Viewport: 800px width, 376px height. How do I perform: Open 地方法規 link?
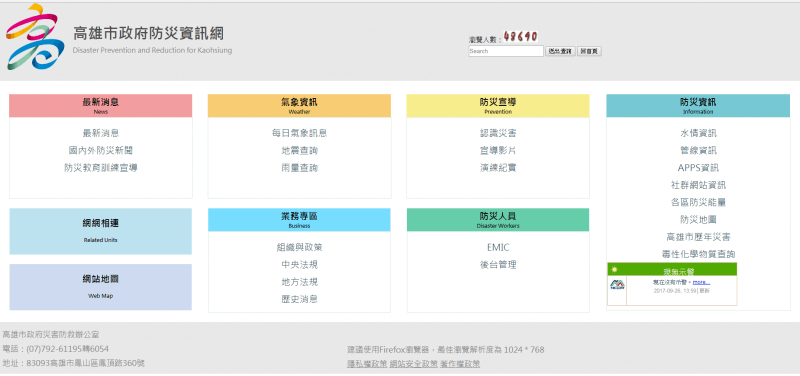tap(299, 282)
